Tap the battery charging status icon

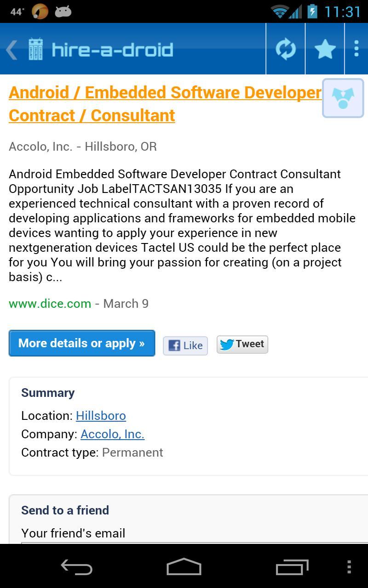[313, 11]
